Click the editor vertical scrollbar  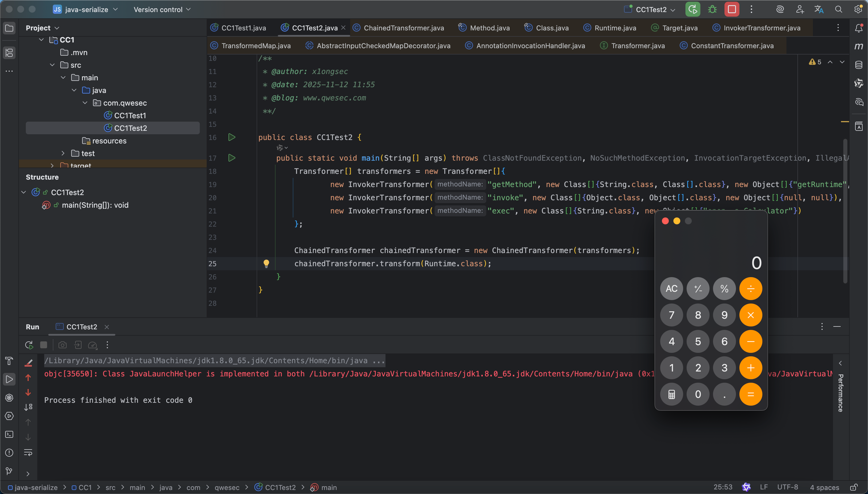point(845,210)
